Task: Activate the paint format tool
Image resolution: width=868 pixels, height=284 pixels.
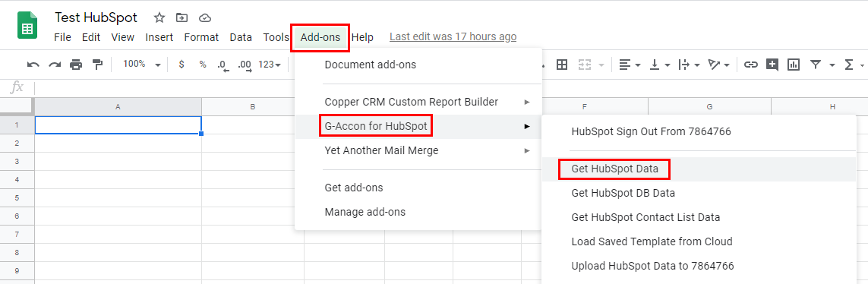Action: tap(97, 65)
